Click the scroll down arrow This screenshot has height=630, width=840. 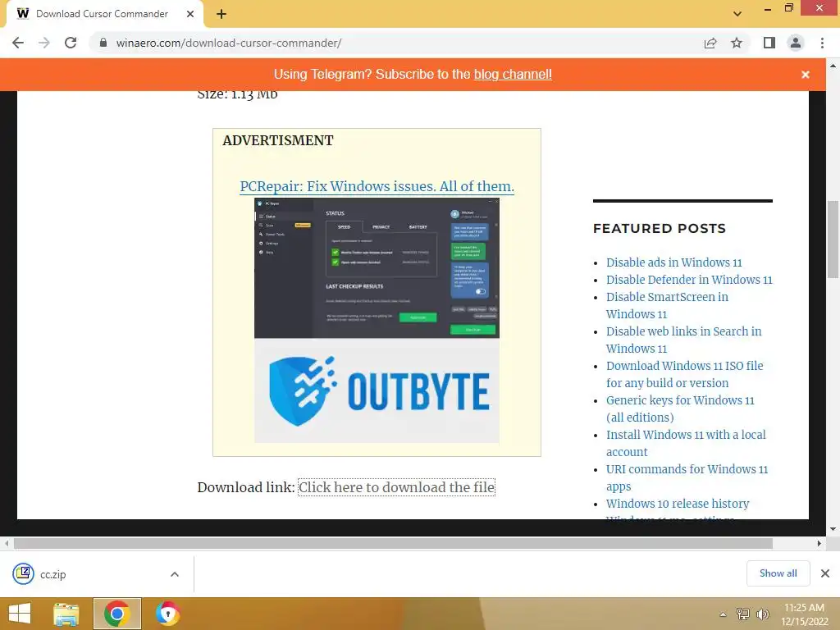click(833, 529)
